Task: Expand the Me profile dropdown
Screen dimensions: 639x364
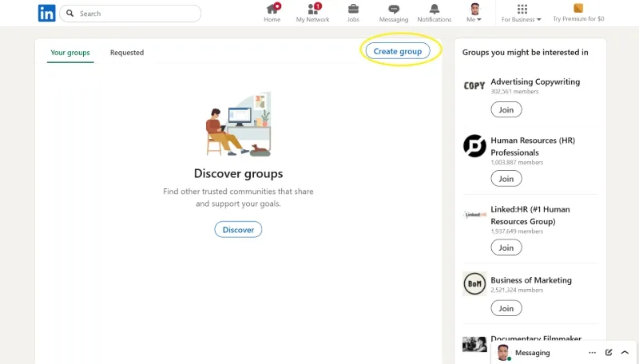Action: pos(474,13)
